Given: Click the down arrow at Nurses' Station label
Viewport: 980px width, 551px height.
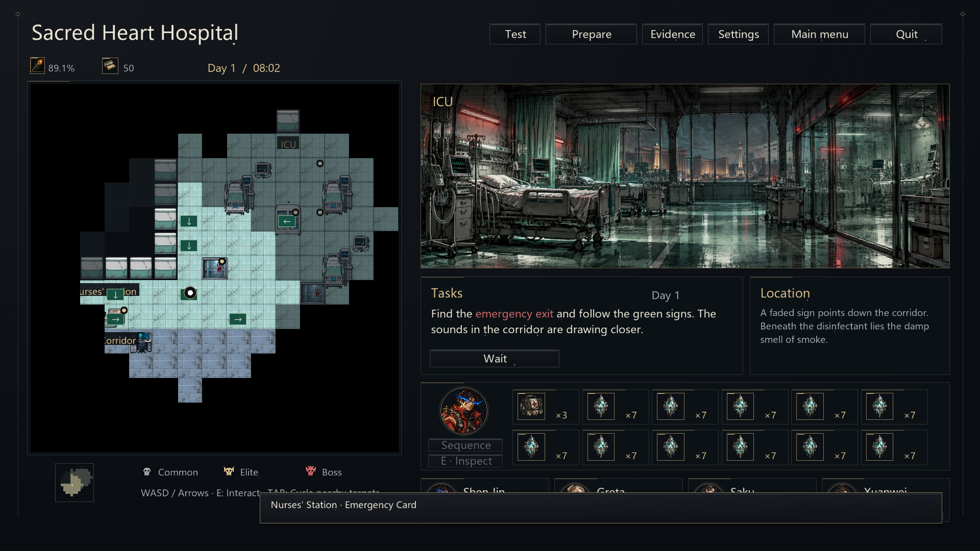Looking at the screenshot, I should 115,294.
